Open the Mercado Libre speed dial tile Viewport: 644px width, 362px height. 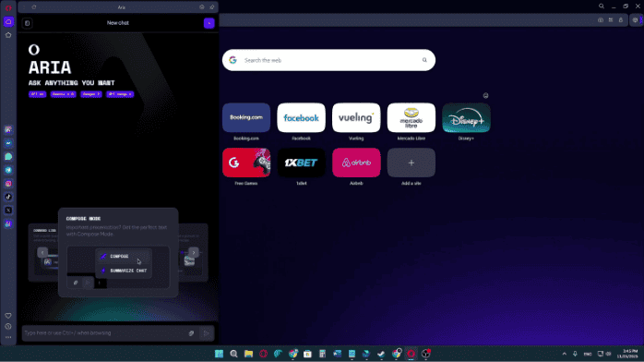[411, 118]
